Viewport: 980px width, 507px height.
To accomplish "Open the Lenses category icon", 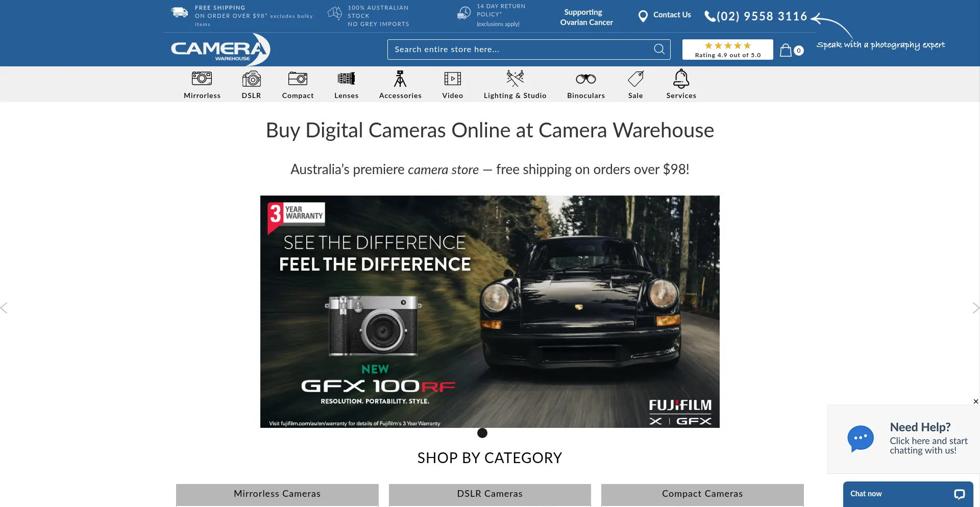I will coord(346,78).
